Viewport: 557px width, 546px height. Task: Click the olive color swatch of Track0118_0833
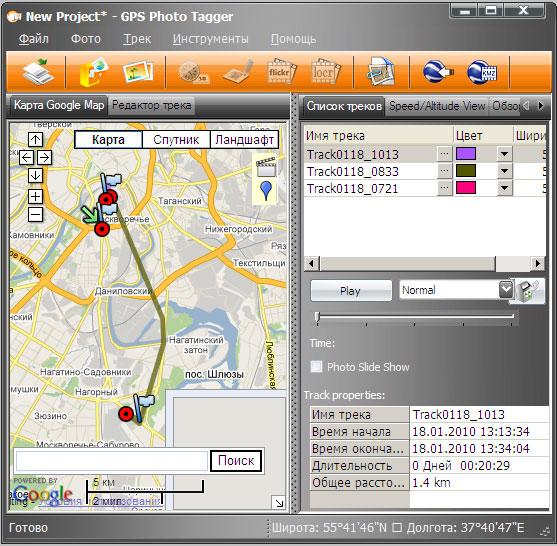click(x=466, y=171)
